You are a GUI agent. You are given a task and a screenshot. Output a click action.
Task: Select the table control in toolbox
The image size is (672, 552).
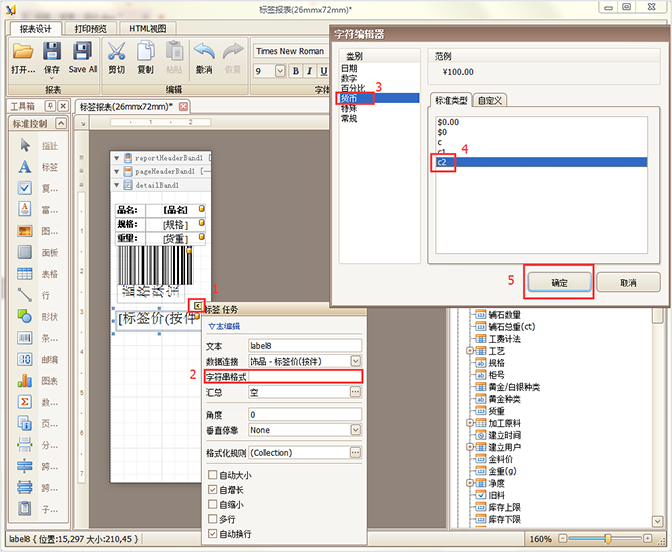pyautogui.click(x=25, y=273)
